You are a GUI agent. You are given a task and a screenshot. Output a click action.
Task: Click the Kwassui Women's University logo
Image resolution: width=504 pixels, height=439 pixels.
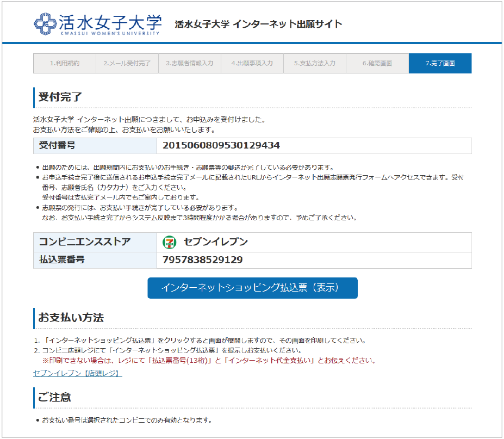click(98, 24)
